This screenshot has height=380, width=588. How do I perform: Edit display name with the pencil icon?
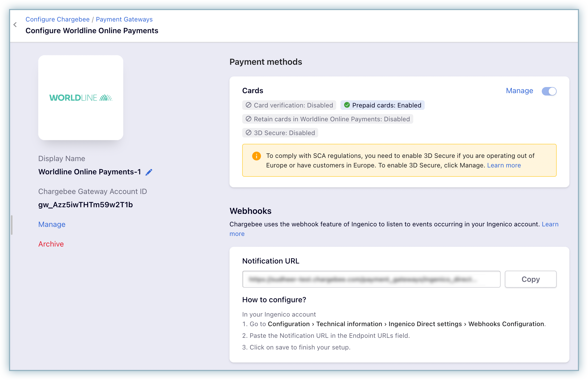149,172
